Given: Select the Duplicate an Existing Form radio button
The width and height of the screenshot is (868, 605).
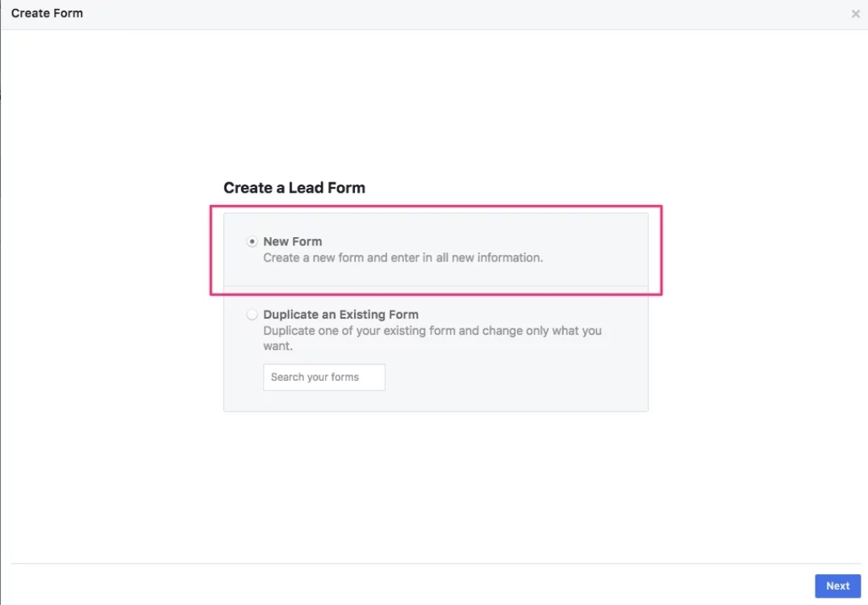Looking at the screenshot, I should tap(252, 315).
